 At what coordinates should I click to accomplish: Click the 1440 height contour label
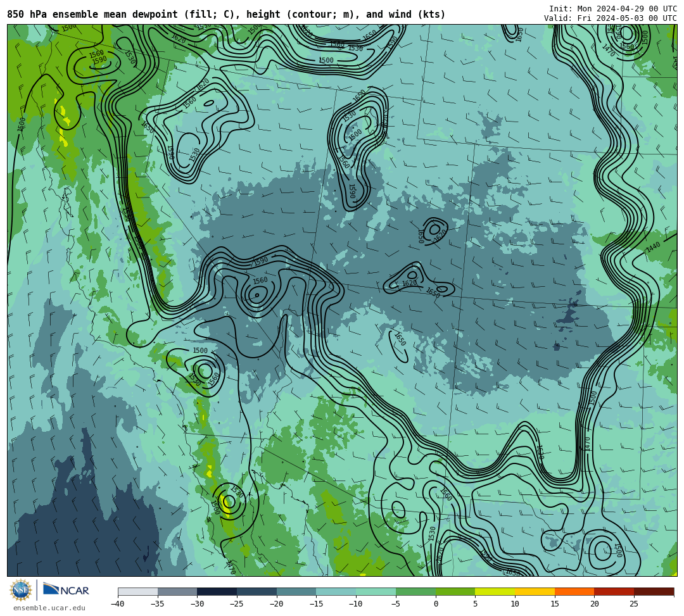point(654,247)
